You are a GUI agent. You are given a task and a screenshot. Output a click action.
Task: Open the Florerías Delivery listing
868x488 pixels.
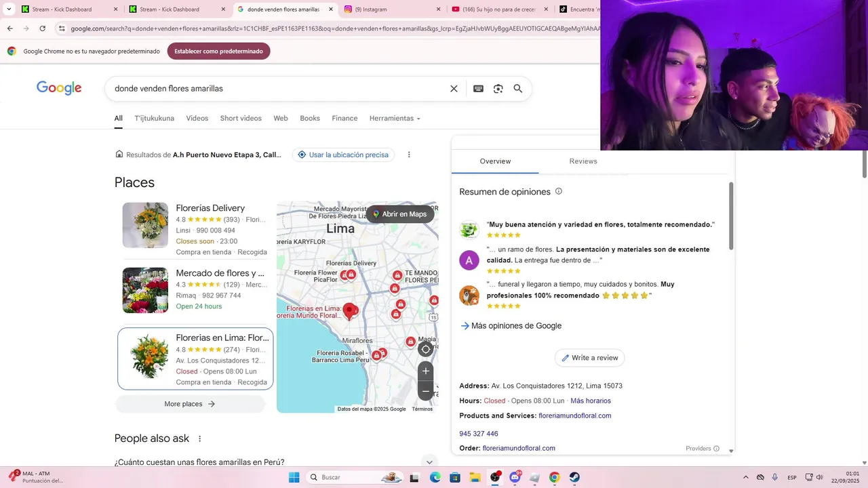210,208
